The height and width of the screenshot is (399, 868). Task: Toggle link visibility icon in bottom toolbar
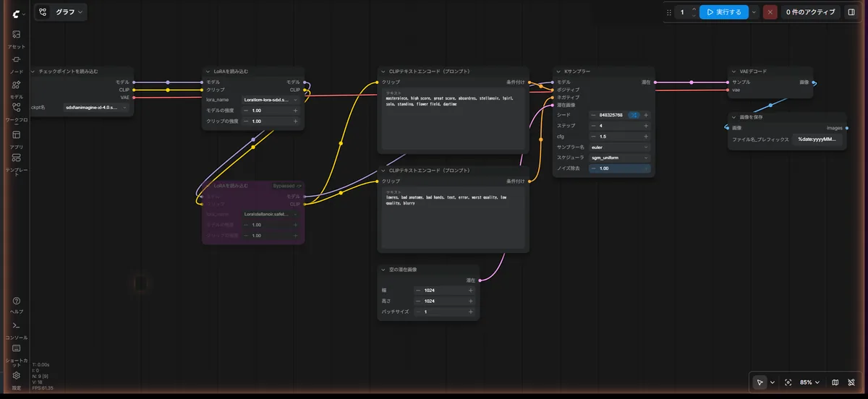coord(853,382)
